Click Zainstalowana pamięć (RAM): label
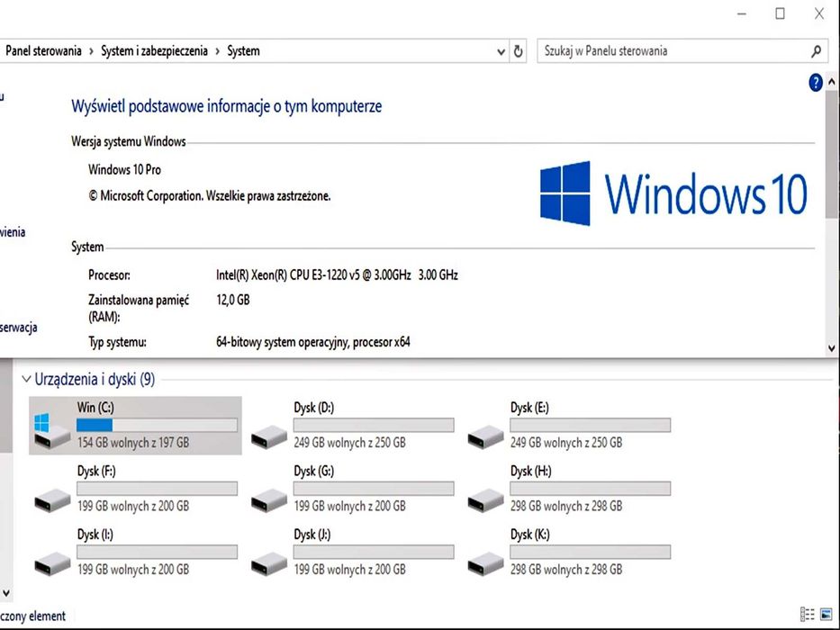 [139, 309]
